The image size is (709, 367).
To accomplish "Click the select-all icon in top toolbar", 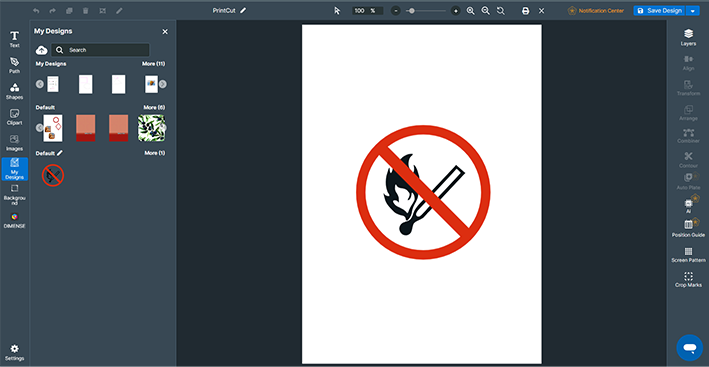I will click(103, 10).
